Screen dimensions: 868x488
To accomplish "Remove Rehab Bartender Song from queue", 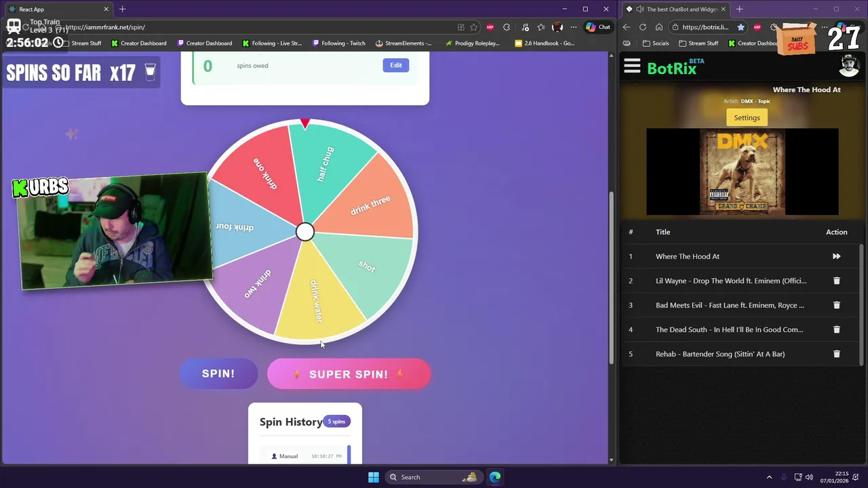I will click(x=836, y=354).
